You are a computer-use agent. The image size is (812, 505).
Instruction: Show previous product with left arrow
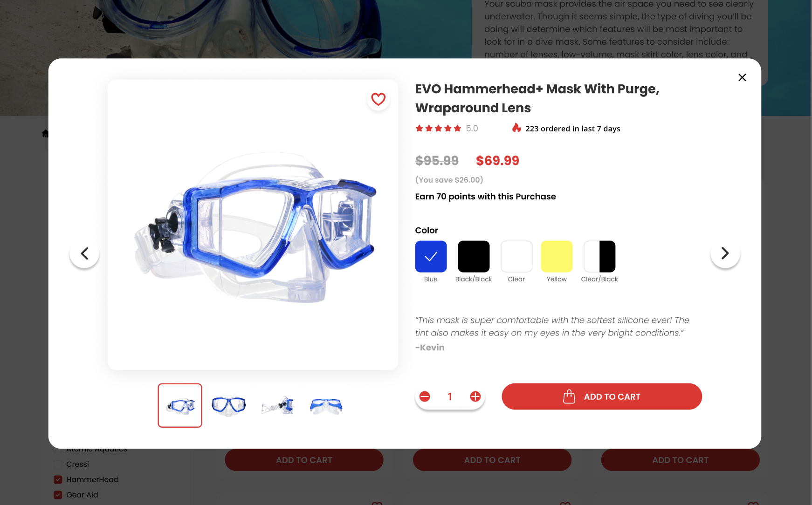(84, 253)
